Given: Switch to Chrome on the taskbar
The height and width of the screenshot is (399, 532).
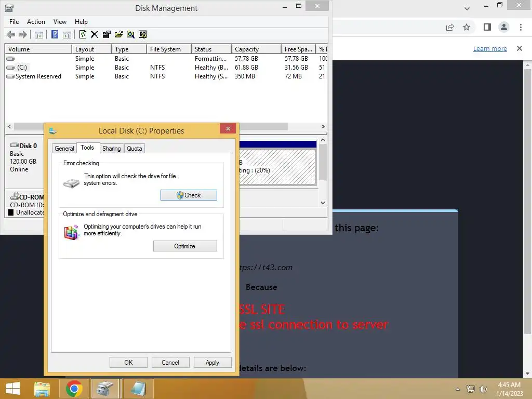Looking at the screenshot, I should [x=74, y=389].
